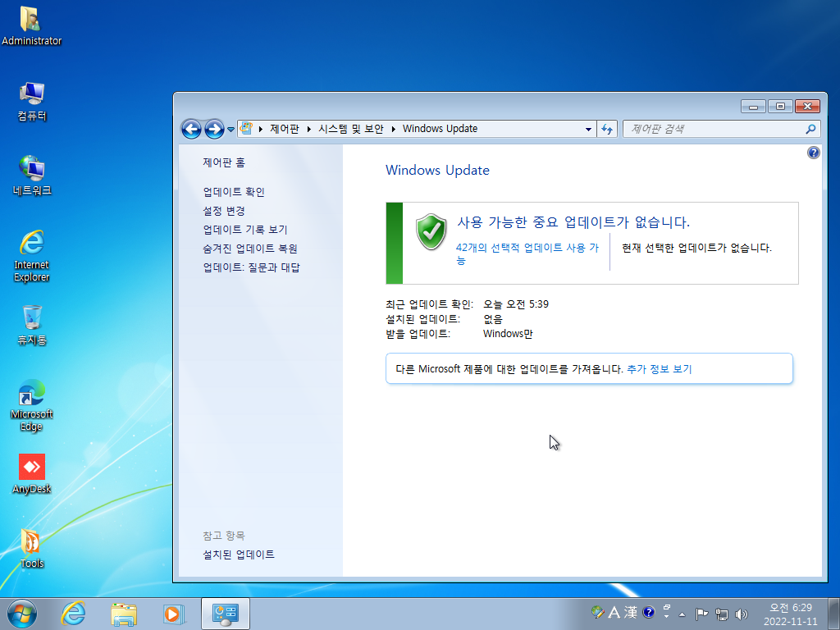This screenshot has width=840, height=630.
Task: Expand the chevron after 제어판 breadcrumb
Action: click(x=309, y=129)
